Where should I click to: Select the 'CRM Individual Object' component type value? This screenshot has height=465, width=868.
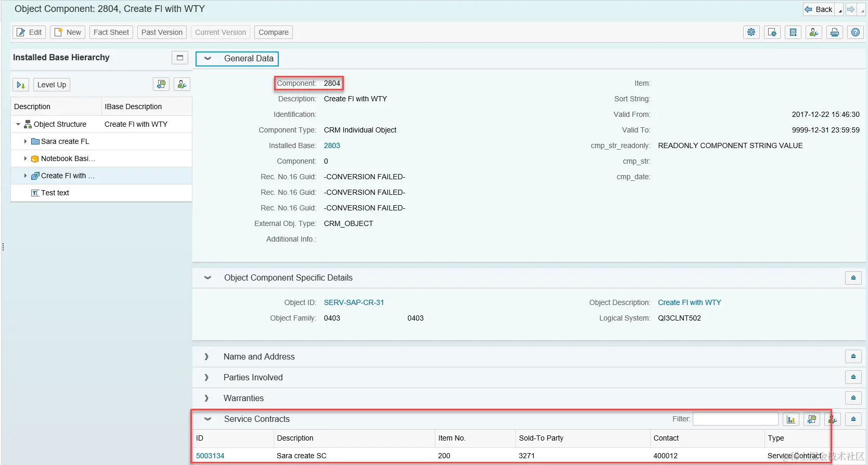[x=360, y=130]
